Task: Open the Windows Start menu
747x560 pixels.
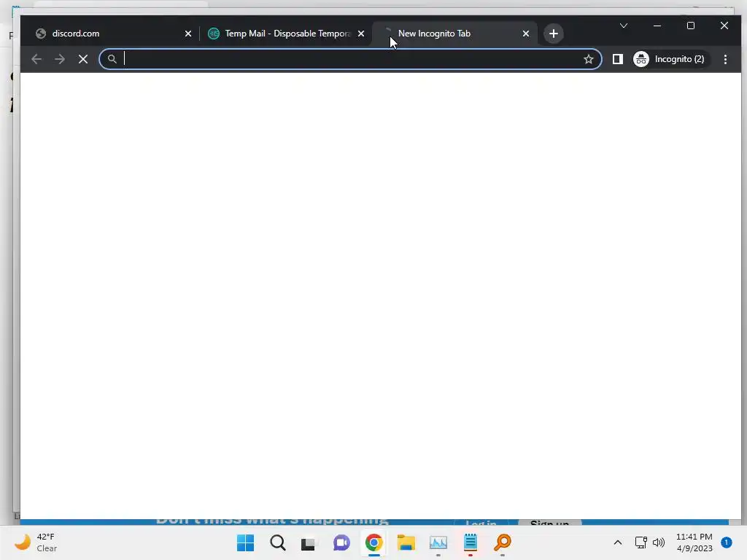Action: tap(246, 542)
